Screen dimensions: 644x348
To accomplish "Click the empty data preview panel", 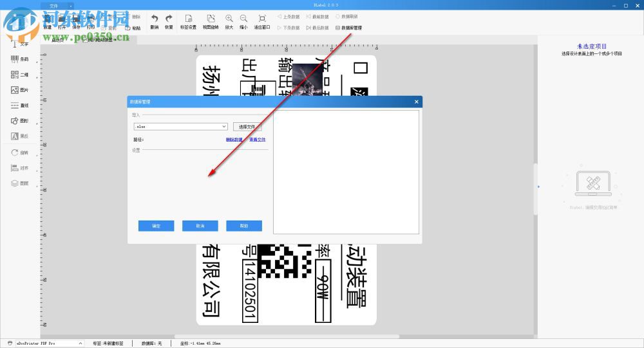I will coord(346,172).
